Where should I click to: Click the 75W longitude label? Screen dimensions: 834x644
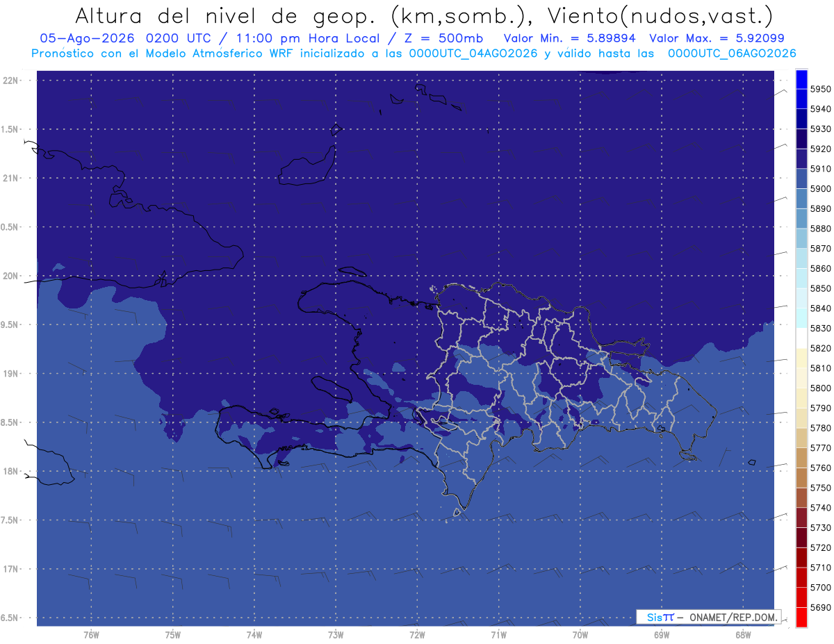coord(172,634)
